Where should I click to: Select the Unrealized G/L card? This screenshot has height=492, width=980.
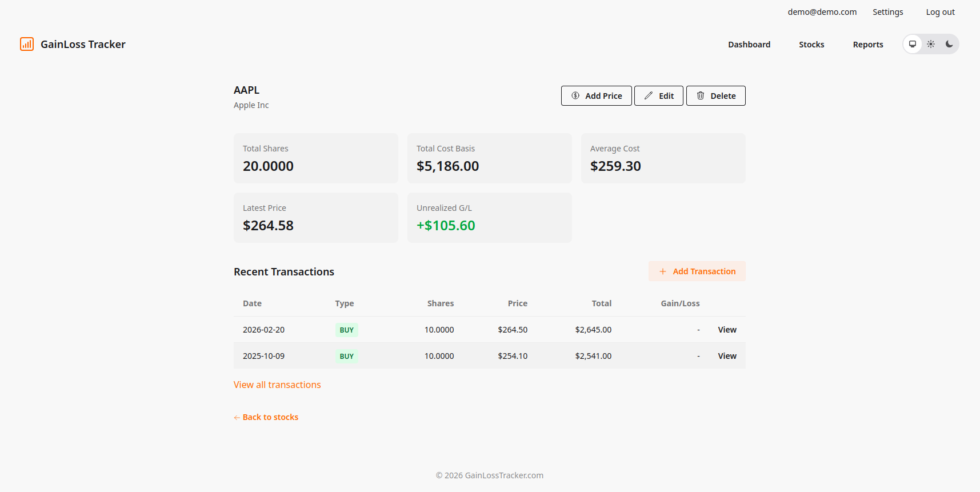click(489, 218)
